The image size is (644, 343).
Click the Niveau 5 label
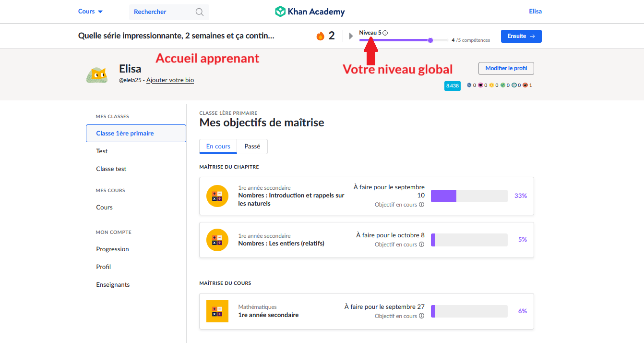point(370,33)
